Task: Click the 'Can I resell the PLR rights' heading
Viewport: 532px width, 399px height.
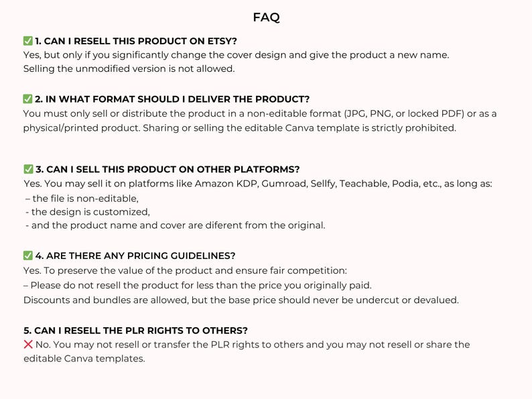Action: coord(136,331)
